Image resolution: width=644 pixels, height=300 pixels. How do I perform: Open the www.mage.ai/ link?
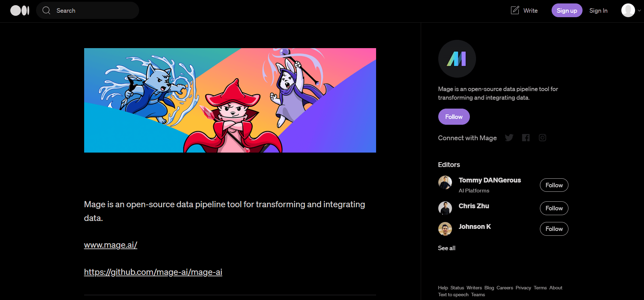pos(111,245)
